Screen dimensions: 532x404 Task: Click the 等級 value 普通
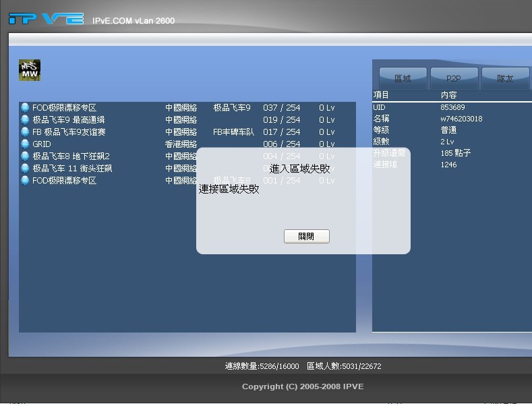pos(448,130)
